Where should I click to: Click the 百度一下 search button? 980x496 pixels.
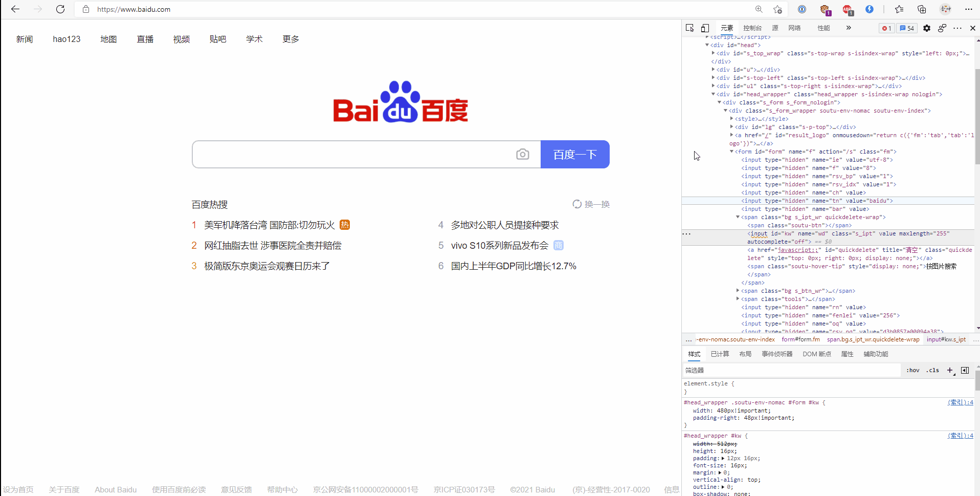575,154
